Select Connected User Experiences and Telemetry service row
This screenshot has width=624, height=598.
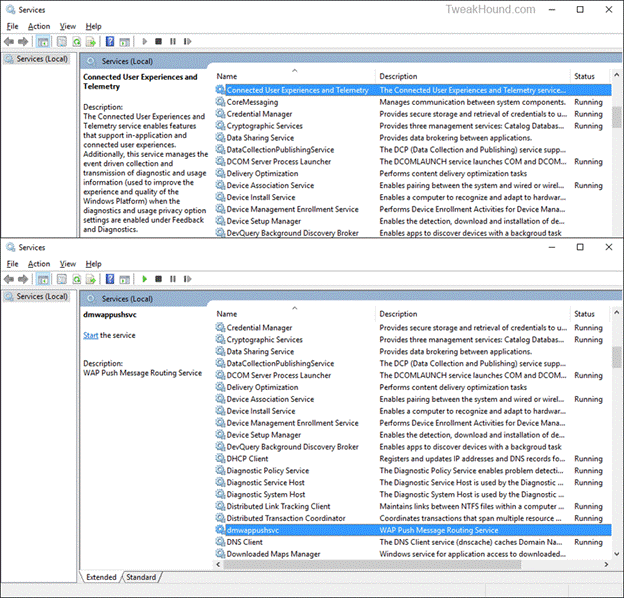click(413, 90)
